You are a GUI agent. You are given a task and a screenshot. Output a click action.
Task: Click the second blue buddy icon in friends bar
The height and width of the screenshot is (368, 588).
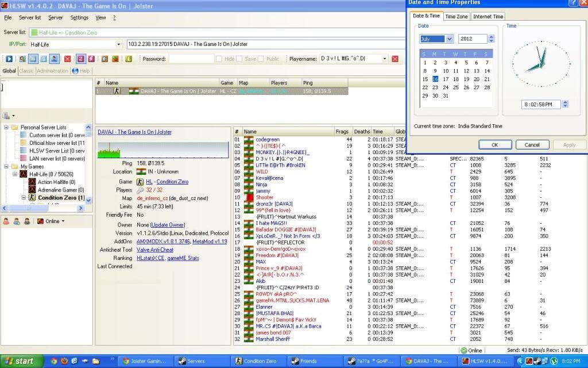(x=17, y=221)
